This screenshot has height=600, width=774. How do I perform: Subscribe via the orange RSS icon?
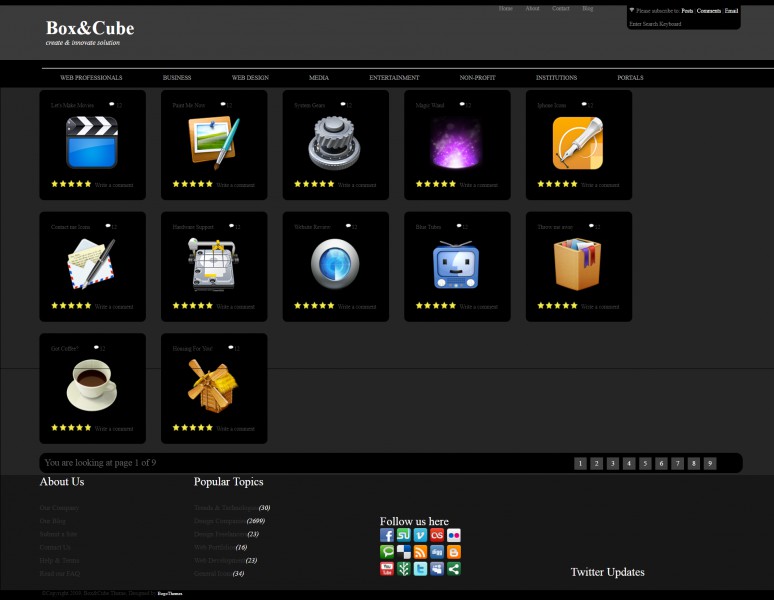(421, 552)
